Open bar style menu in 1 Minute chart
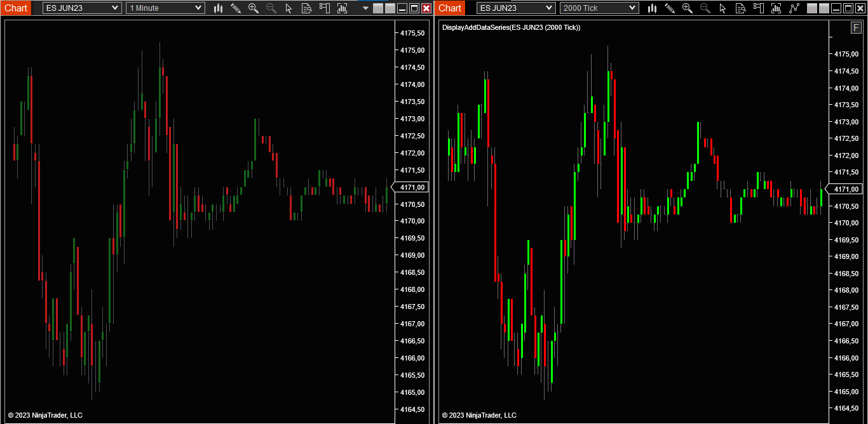Viewport: 868px width, 424px height. (218, 8)
